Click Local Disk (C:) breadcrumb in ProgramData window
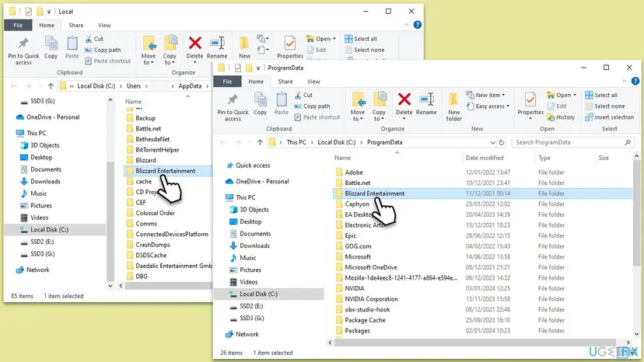 [336, 142]
